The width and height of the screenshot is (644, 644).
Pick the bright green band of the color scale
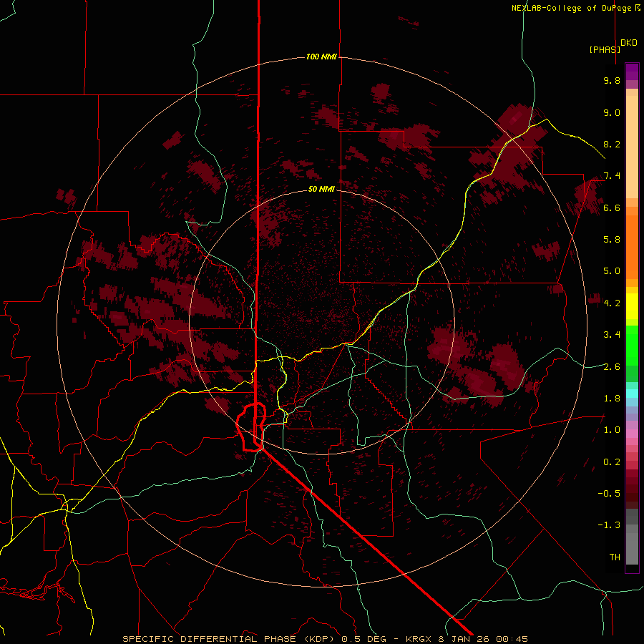pyautogui.click(x=632, y=345)
